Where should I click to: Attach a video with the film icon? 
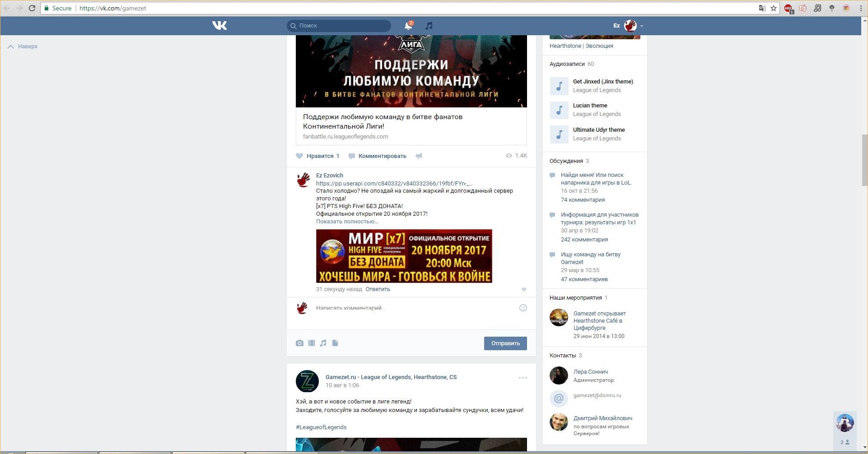point(312,343)
